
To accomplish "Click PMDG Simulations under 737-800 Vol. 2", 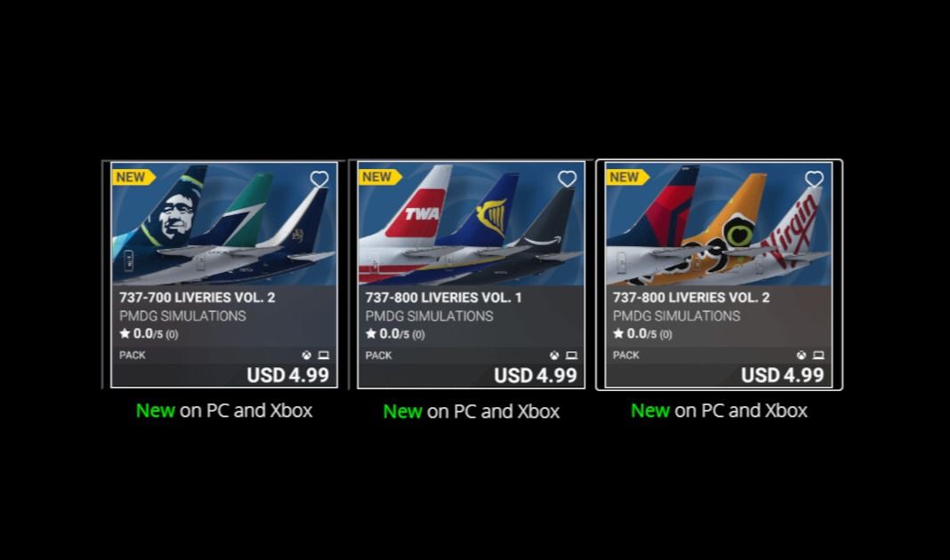I will [x=676, y=316].
